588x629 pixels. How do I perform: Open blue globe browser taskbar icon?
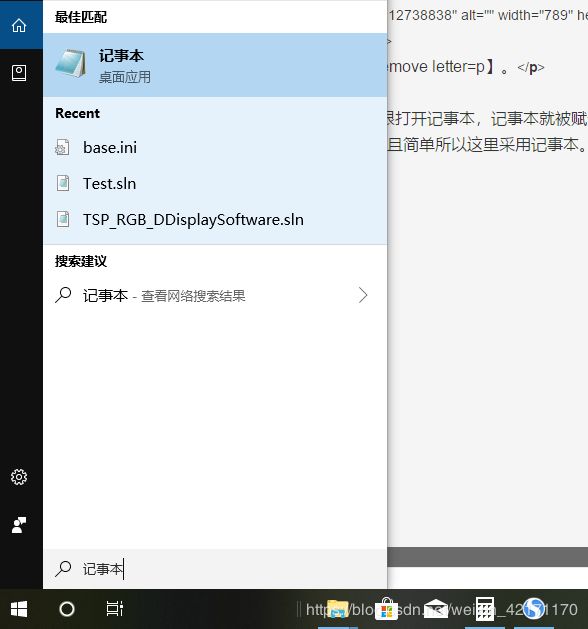click(534, 609)
